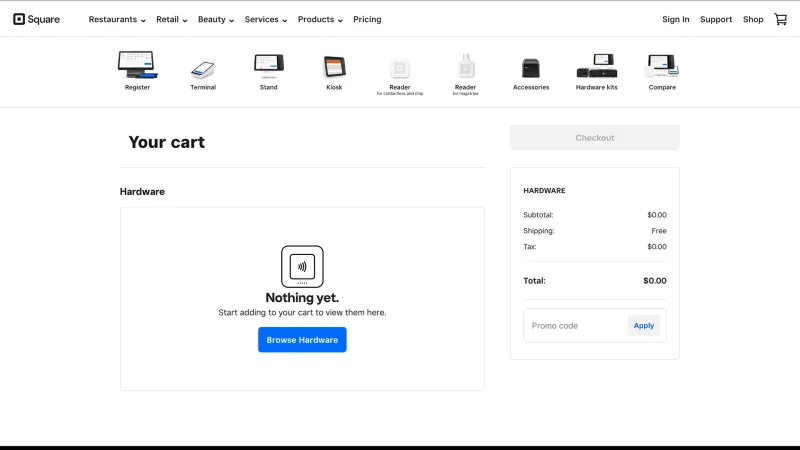Click the Total: $0.00 amount
Viewport: 800px width, 450px height.
(x=655, y=281)
